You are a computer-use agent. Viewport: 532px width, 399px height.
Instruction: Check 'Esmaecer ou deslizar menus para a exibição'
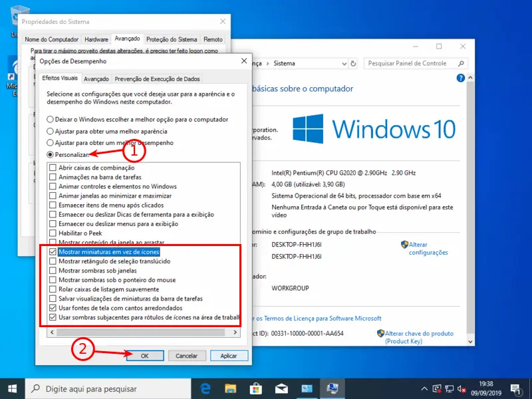(x=53, y=224)
